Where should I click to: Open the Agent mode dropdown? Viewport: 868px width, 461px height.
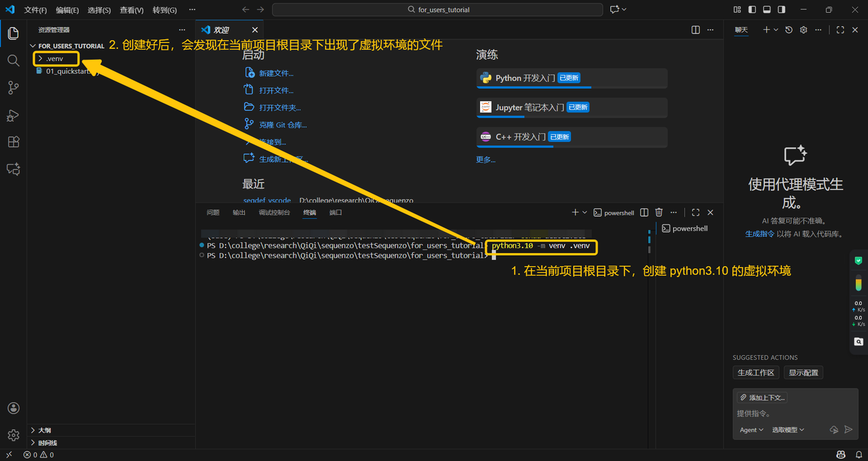[751, 430]
